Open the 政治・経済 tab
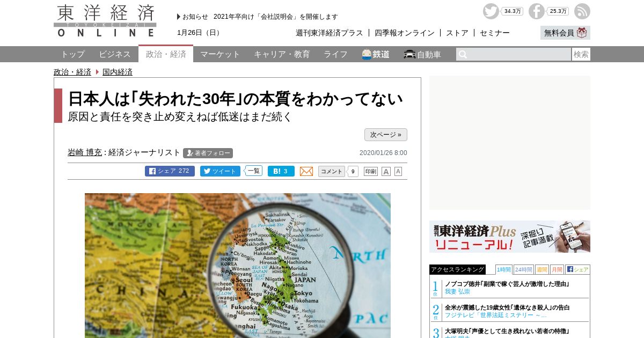The height and width of the screenshot is (338, 644). (x=166, y=54)
